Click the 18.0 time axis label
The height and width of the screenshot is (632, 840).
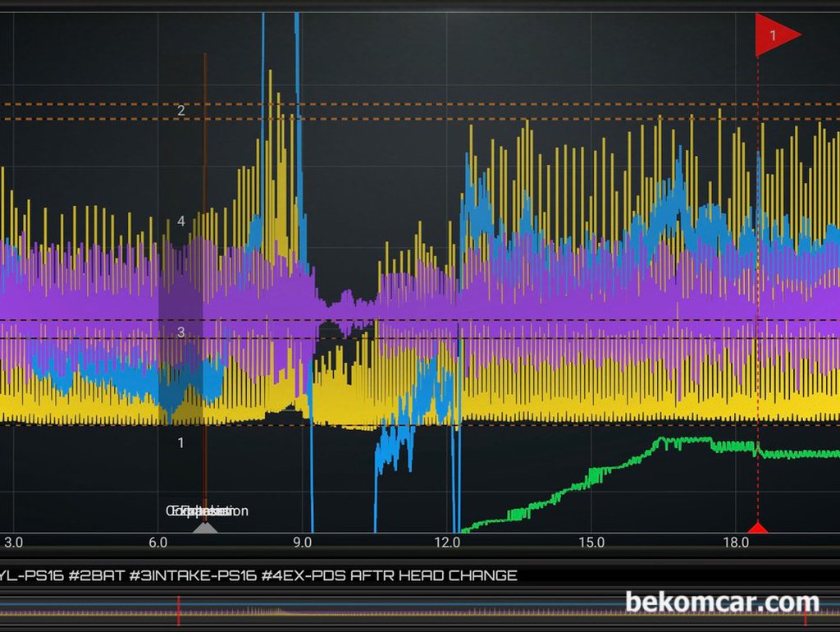[736, 543]
